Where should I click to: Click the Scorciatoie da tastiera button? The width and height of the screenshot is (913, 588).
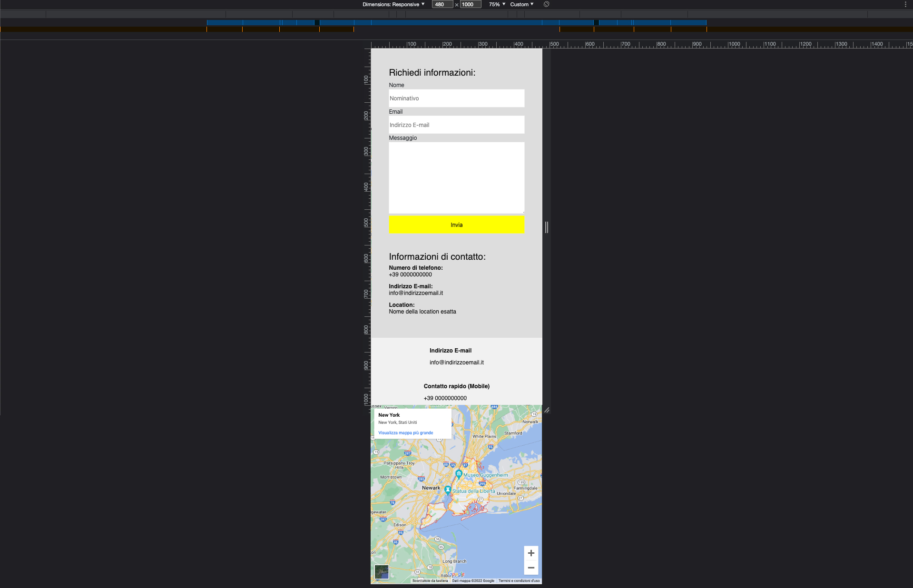tap(430, 581)
